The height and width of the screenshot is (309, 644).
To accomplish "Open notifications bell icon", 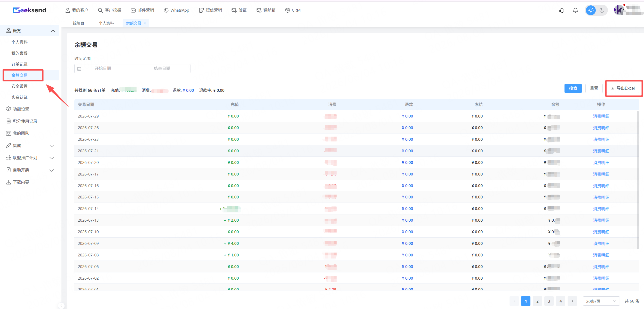I will tap(575, 10).
